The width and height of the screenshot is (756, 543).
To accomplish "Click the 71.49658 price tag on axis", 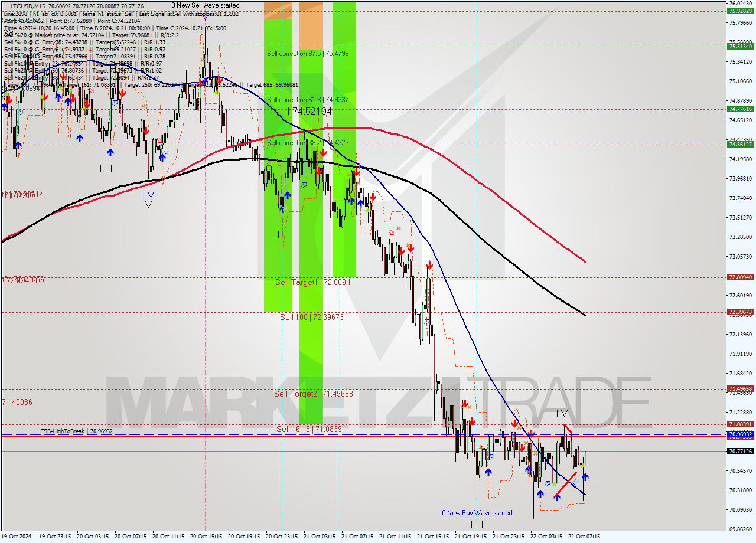I will point(740,388).
